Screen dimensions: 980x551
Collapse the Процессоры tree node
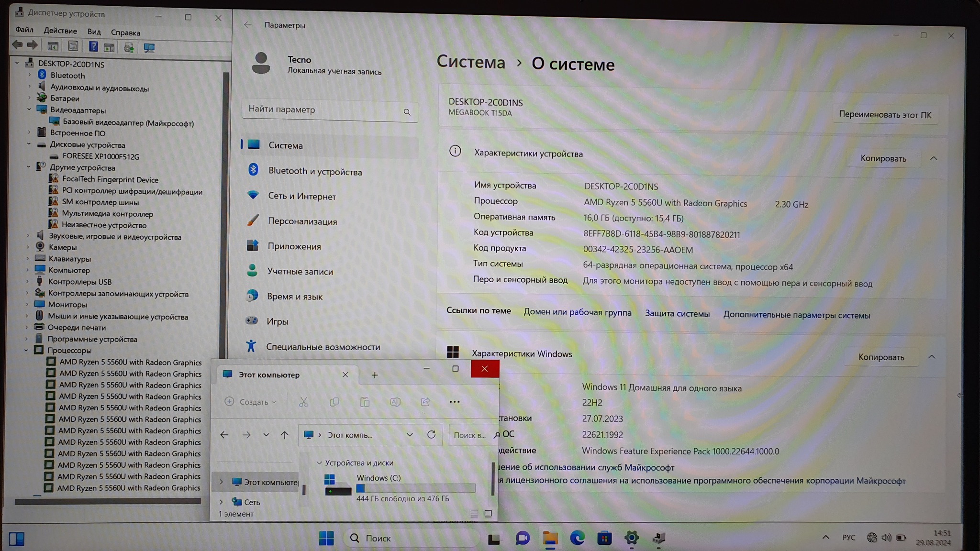pyautogui.click(x=26, y=350)
